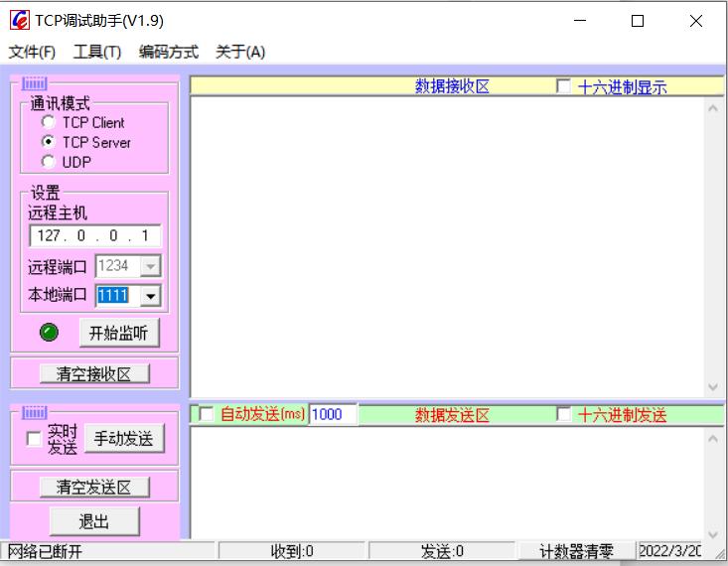Click the 清空接收区 button

click(94, 373)
